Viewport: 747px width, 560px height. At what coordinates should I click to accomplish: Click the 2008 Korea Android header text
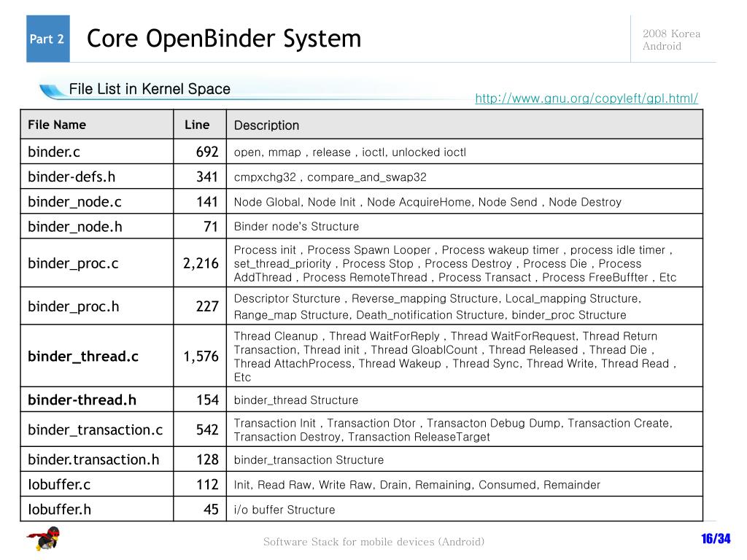[671, 39]
